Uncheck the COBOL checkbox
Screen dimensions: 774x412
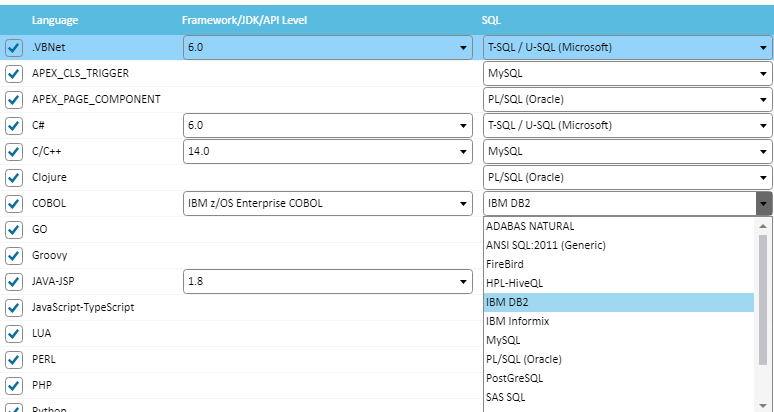click(13, 204)
